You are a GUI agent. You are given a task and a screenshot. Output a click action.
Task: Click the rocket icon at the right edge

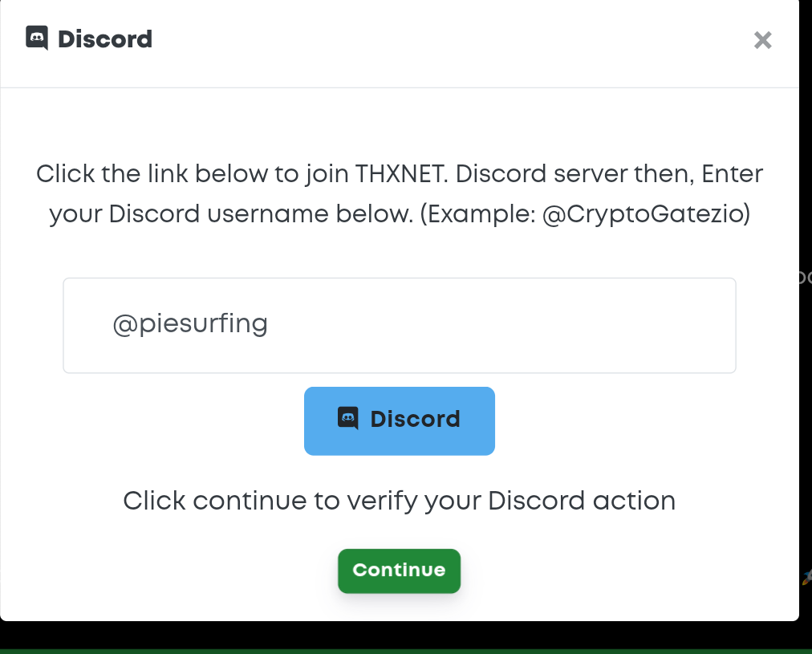pyautogui.click(x=807, y=576)
